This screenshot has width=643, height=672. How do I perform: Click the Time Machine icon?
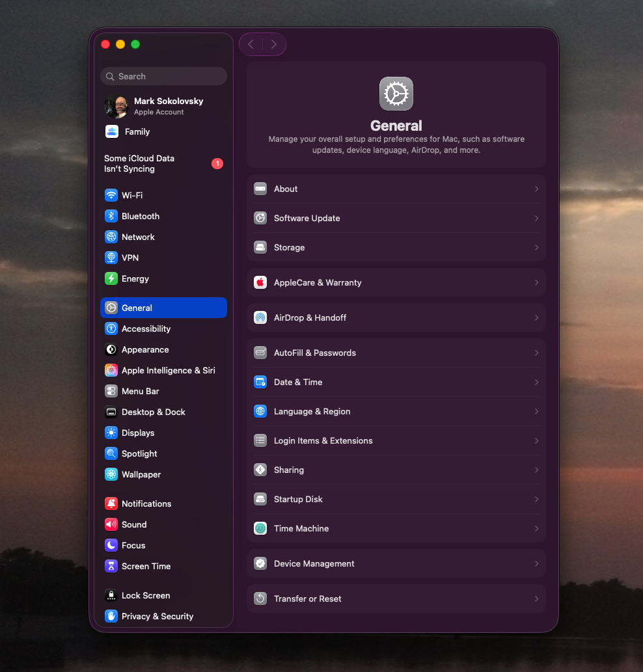(260, 528)
